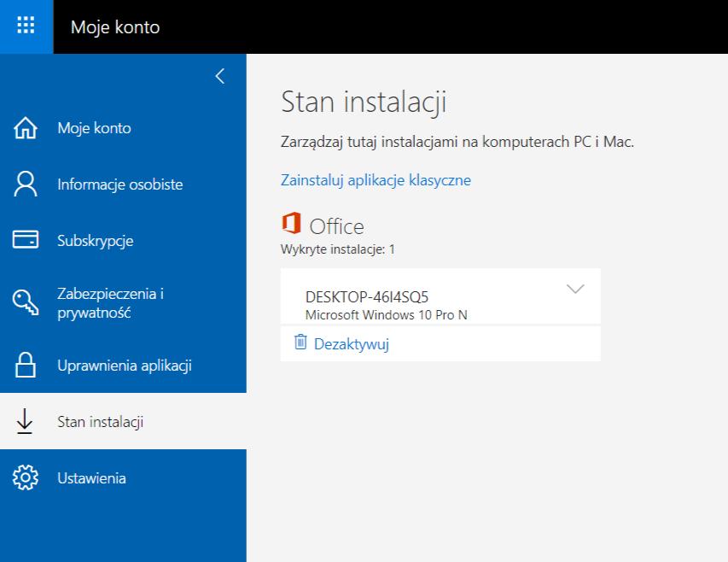
Task: Click the Zainstaluj aplikacje klasyczne link
Action: coord(376,180)
